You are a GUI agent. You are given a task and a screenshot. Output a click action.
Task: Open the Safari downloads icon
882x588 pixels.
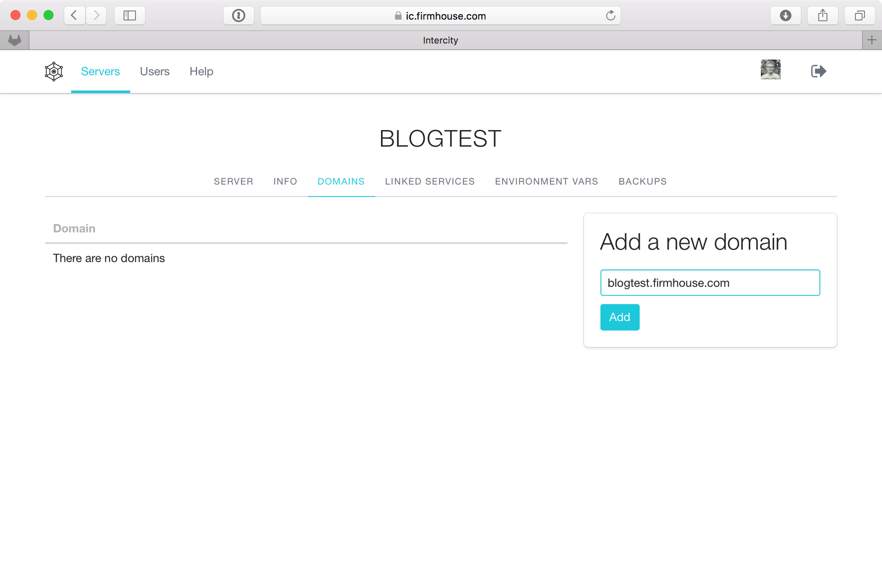pos(785,16)
